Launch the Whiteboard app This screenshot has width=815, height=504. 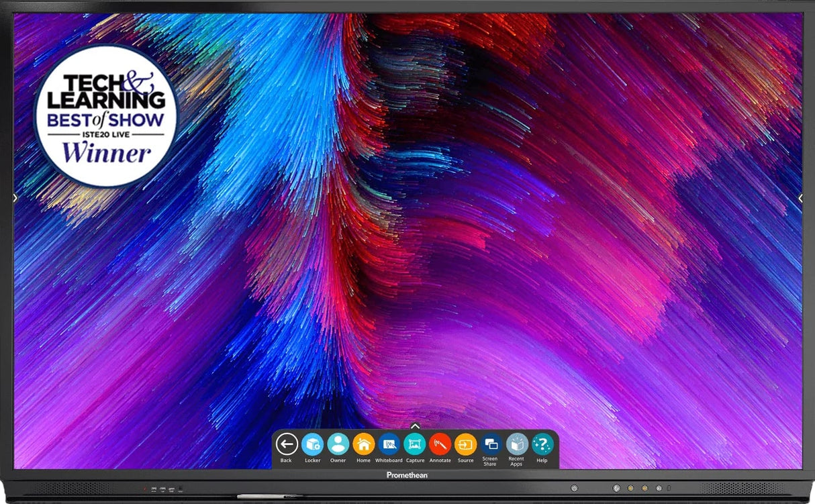pyautogui.click(x=389, y=444)
